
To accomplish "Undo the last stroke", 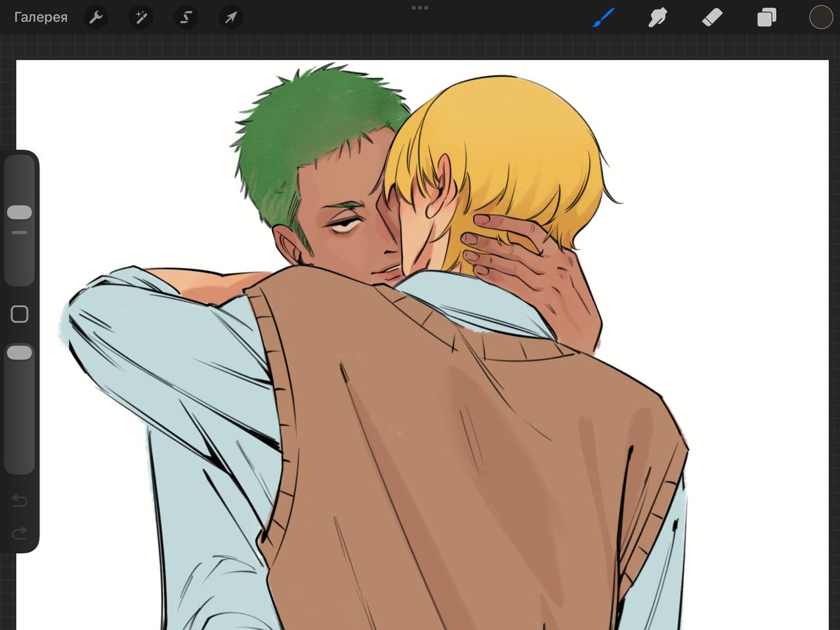I will click(x=20, y=501).
